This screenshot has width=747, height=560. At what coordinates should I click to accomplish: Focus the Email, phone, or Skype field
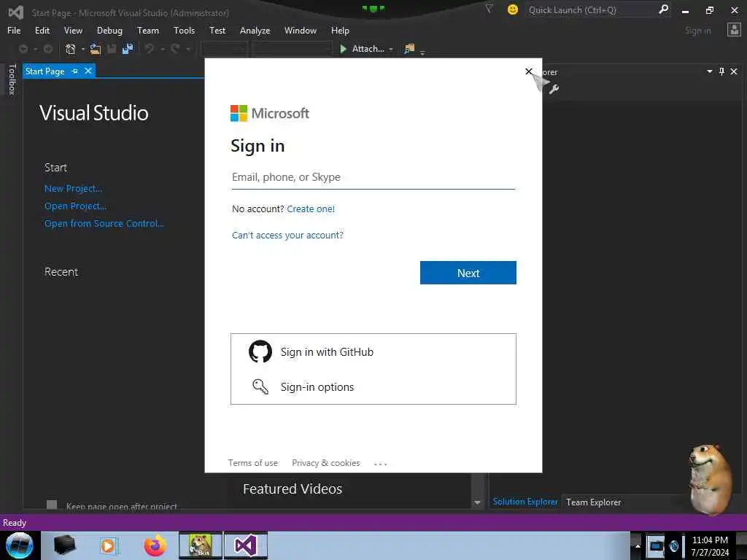coord(373,177)
